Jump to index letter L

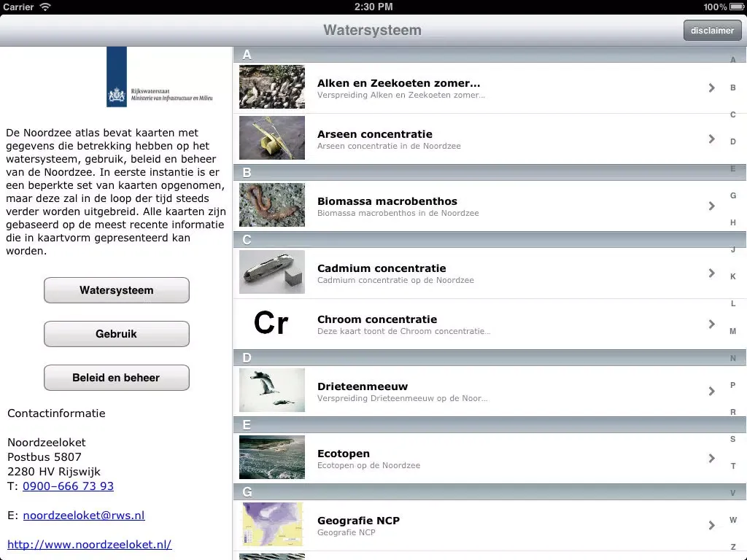(x=732, y=303)
